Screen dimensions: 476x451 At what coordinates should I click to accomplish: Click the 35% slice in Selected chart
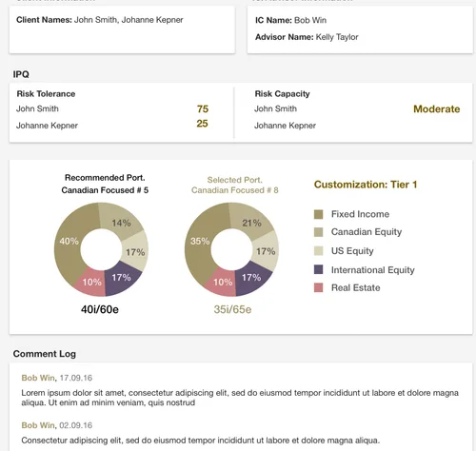tap(200, 241)
